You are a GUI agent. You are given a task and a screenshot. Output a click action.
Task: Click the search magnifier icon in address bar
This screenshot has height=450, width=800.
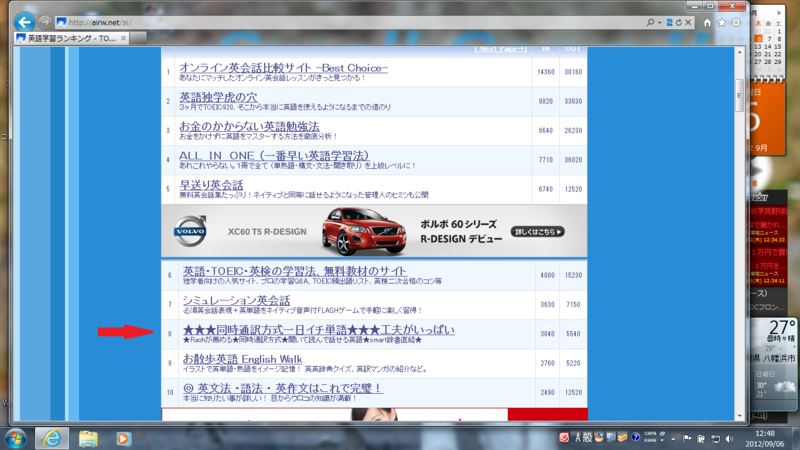(x=650, y=22)
